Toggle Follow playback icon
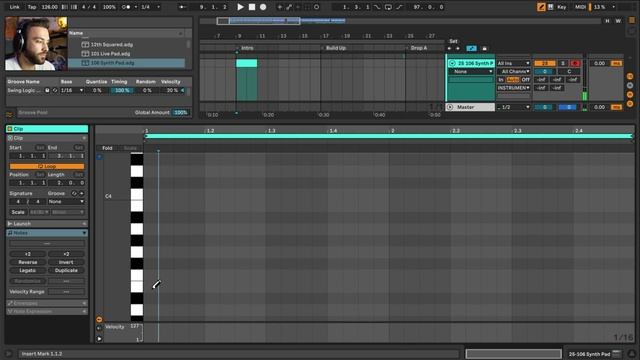Image resolution: width=640 pixels, height=360 pixels. click(x=182, y=7)
